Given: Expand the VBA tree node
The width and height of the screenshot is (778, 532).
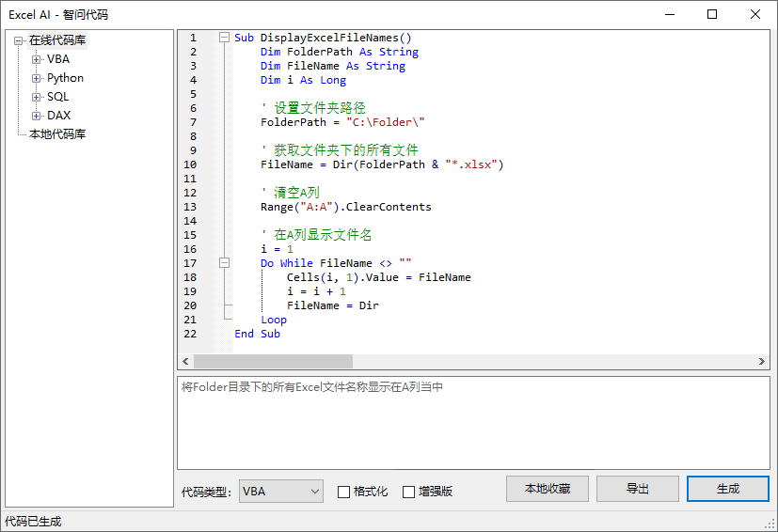Looking at the screenshot, I should click(37, 59).
